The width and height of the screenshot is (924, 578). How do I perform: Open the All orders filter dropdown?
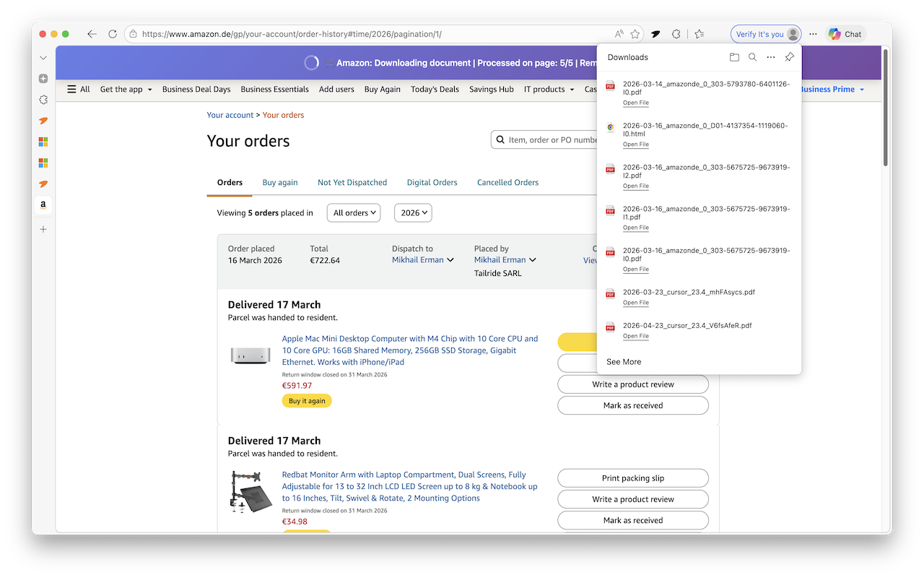point(354,213)
